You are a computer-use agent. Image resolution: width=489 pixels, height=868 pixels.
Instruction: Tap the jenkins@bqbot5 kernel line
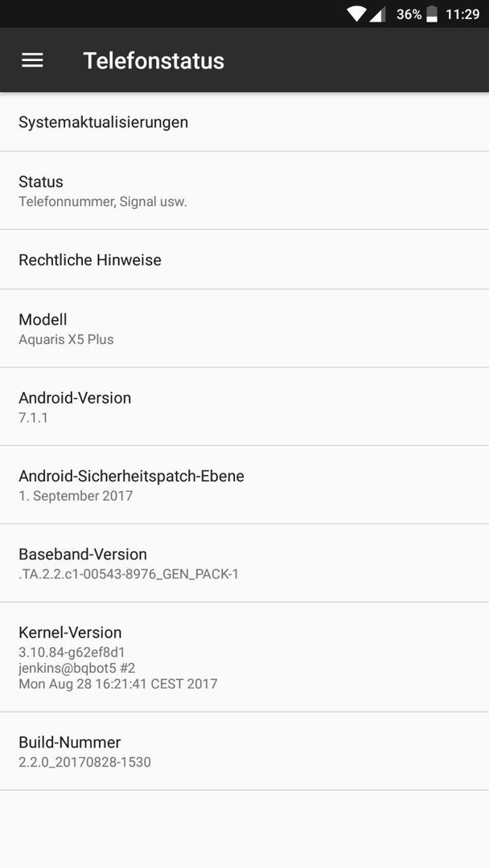77,668
